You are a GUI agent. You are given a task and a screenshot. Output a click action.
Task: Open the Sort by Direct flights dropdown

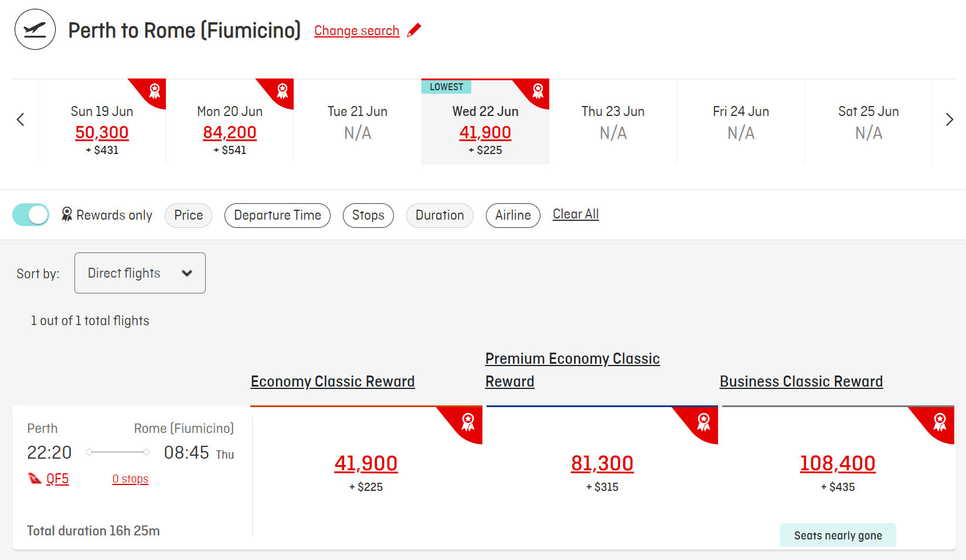click(140, 273)
